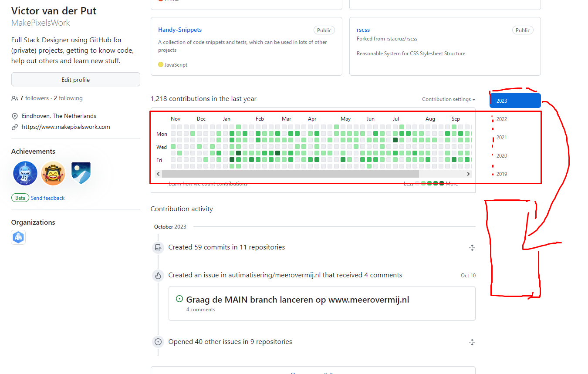Click the flame icon next to the issue entry
Viewport: 588px width, 374px height.
[x=158, y=276]
